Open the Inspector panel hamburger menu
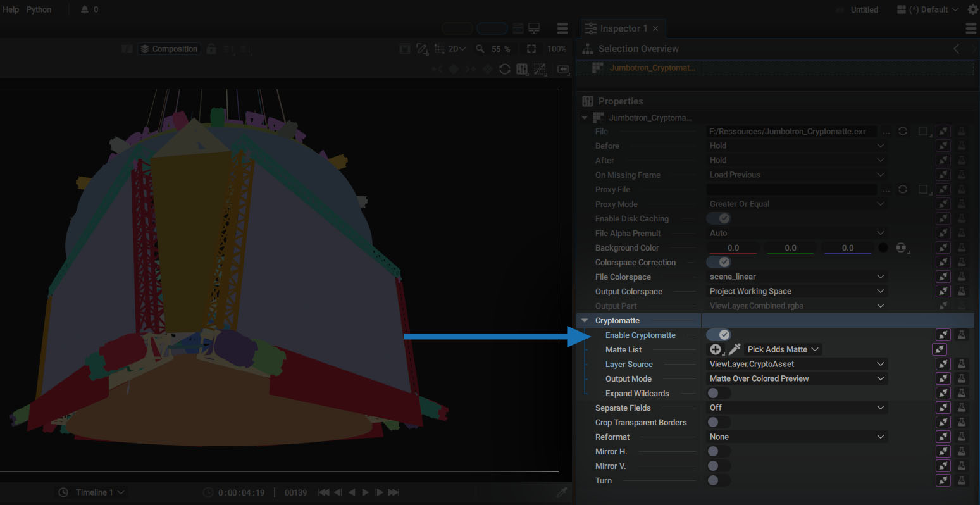This screenshot has width=980, height=505. (971, 28)
